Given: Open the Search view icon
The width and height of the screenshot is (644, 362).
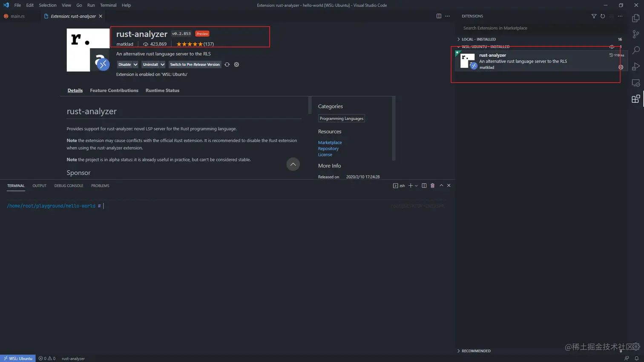Looking at the screenshot, I should click(x=636, y=50).
